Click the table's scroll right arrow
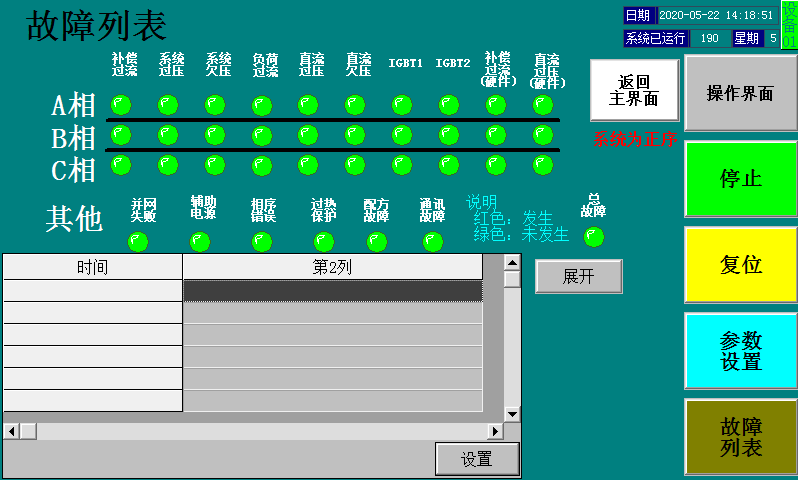798x480 pixels. click(x=495, y=431)
